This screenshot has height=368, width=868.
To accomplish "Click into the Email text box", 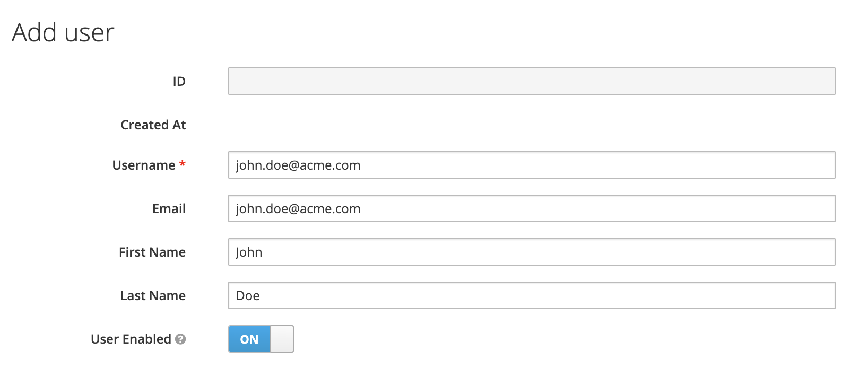I will click(531, 209).
